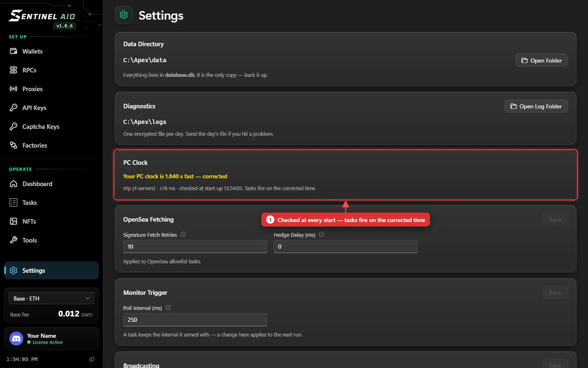Click the License Active status text
The width and height of the screenshot is (588, 368).
pos(48,342)
